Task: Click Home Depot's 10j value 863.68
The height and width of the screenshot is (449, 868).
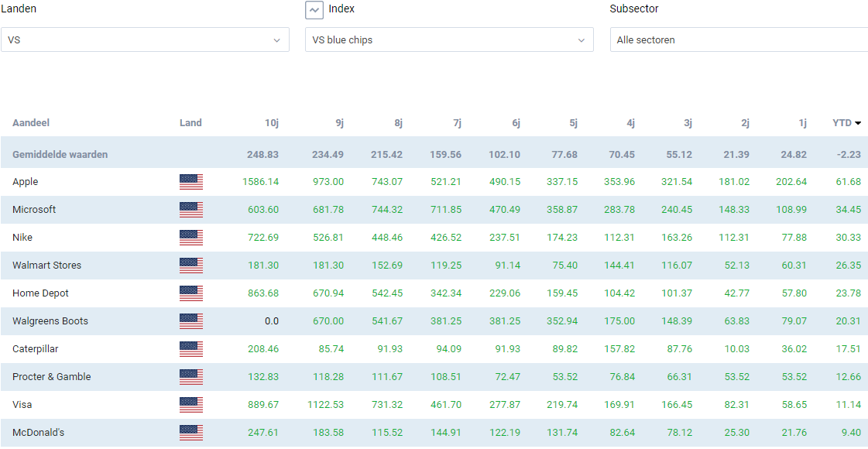Action: [x=263, y=293]
